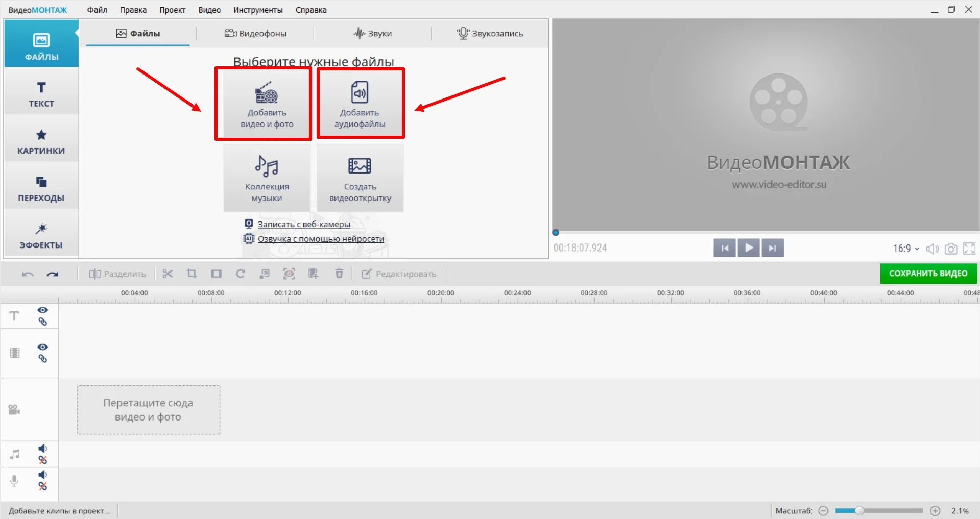Click the Разделить split button
Viewport: 980px width, 519px height.
117,274
